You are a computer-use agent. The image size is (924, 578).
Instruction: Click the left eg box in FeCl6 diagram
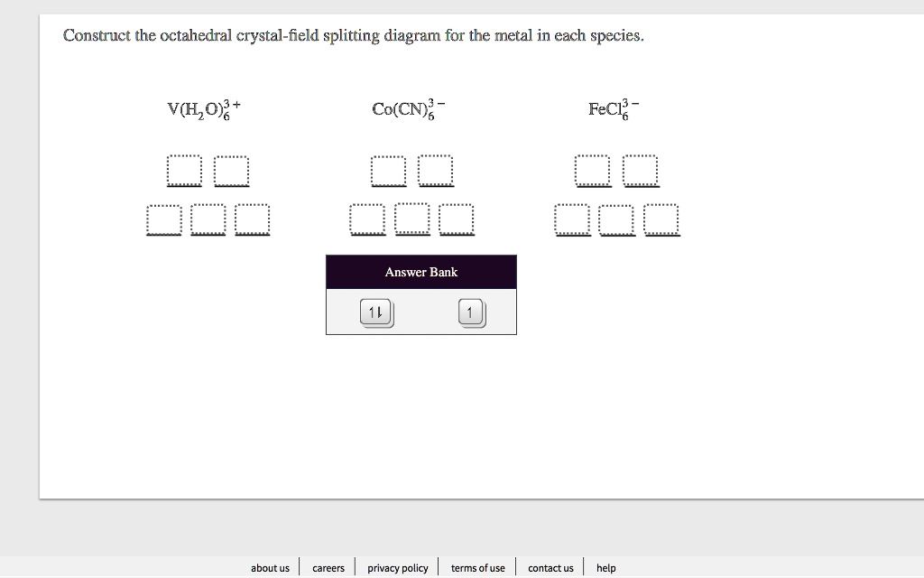point(593,170)
